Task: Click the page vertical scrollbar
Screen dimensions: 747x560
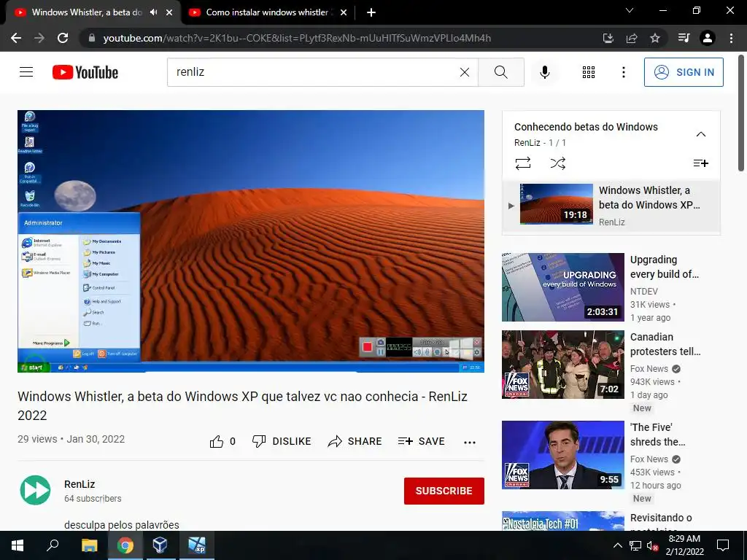Action: [741, 113]
